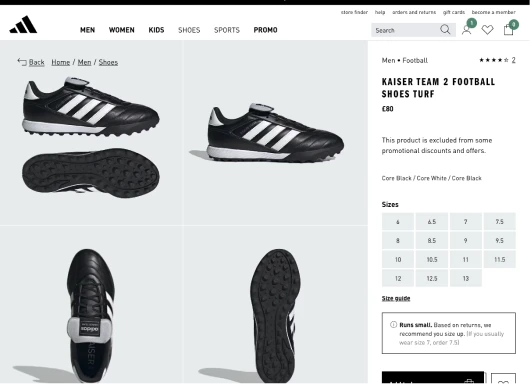The image size is (530, 384).
Task: Click the Men • Football category text
Action: [x=405, y=61]
